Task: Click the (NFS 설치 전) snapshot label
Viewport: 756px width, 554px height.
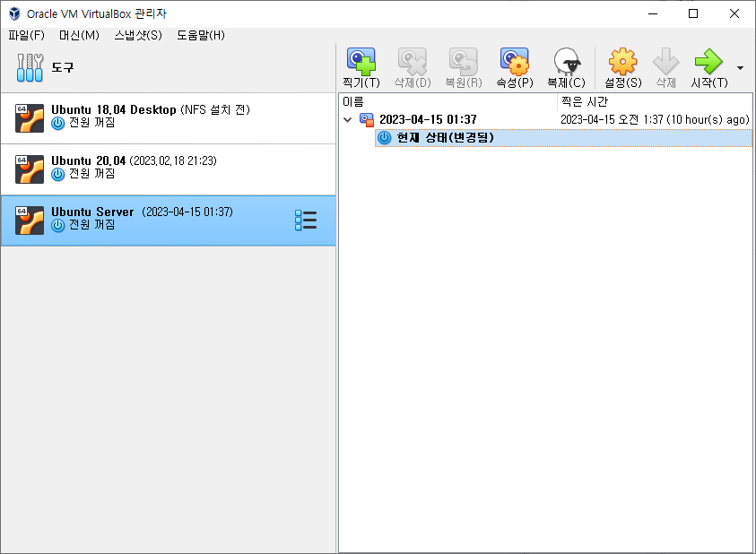Action: tap(215, 110)
